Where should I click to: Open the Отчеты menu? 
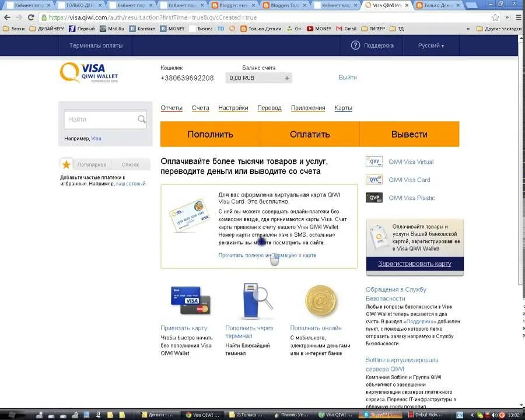click(171, 108)
